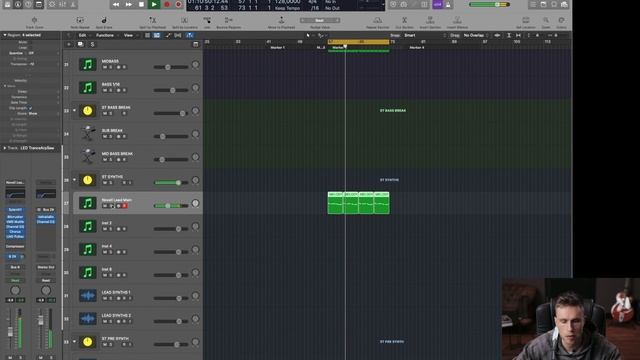Collapse the Region inspector disclosure triangle
Viewport: 640px width, 360px height.
coord(5,35)
